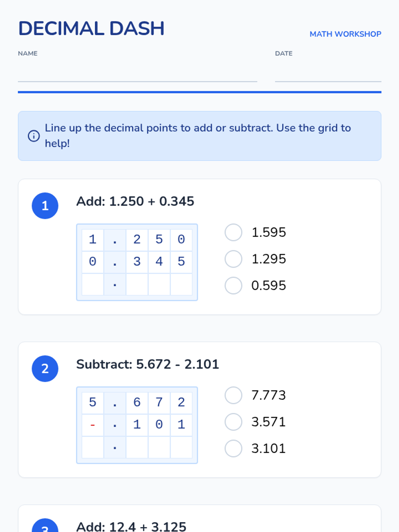Click the red minus sign in the subtraction grid

[93, 425]
